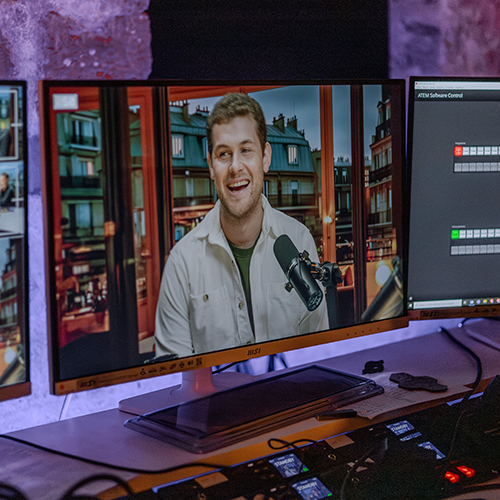Select the top multiview thumbnail on left monitor
Screen dimensions: 500x500
[7, 122]
